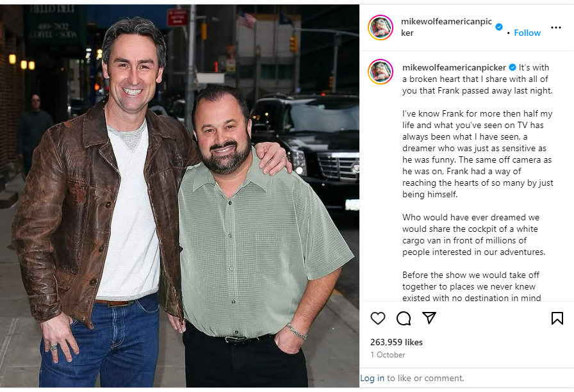574x392 pixels.
Task: Follow the mikewolfeamericanpicker account
Action: [x=527, y=33]
